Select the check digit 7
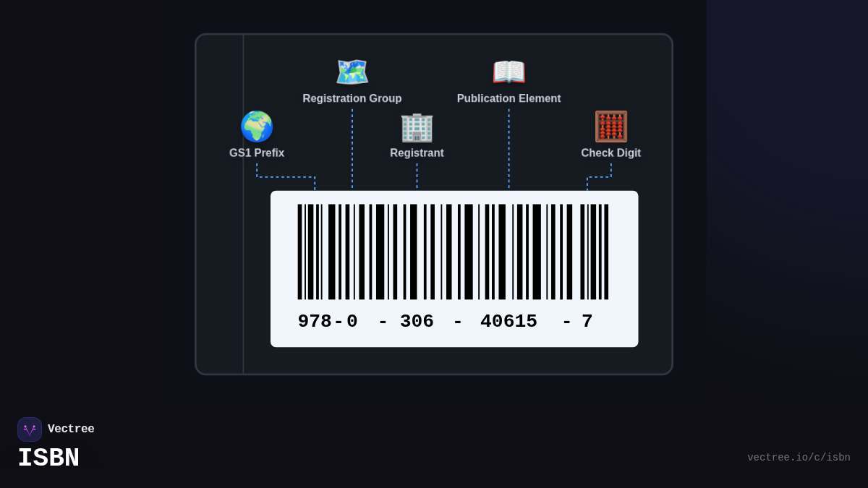This screenshot has height=488, width=868. point(588,321)
